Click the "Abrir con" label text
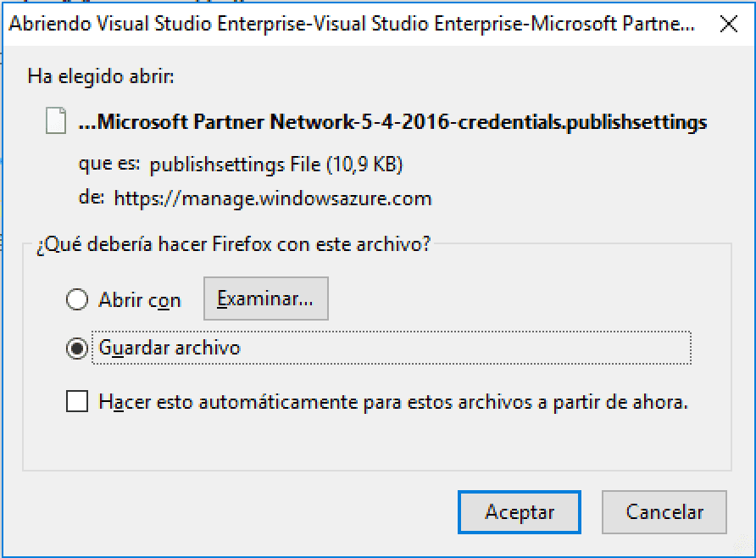Screen dimensions: 756x558 (140, 300)
